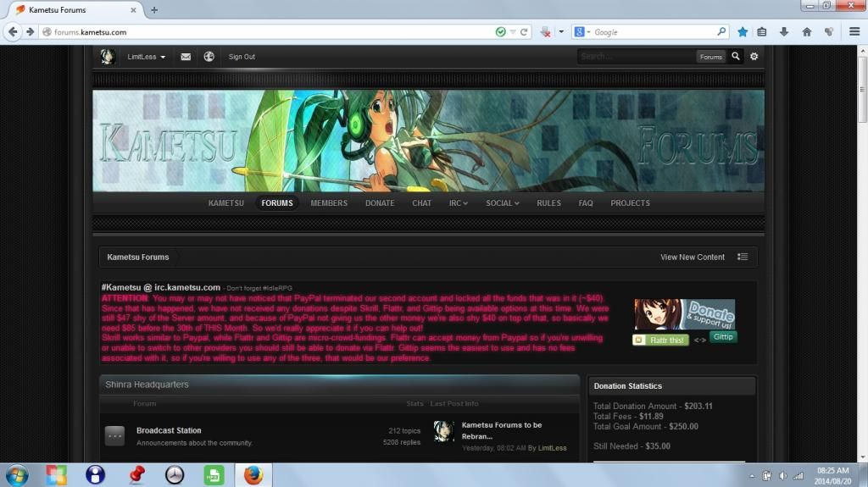Click the forum search input field
The width and height of the screenshot is (868, 487).
point(636,57)
